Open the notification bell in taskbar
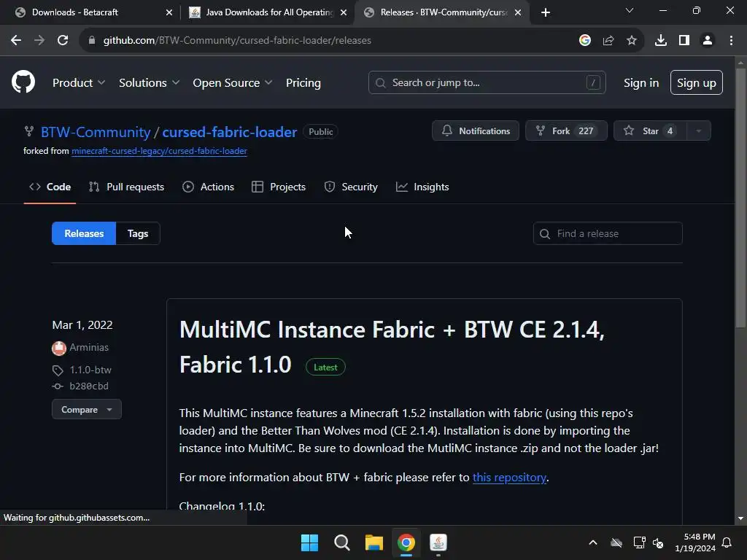The height and width of the screenshot is (560, 747). tap(727, 542)
